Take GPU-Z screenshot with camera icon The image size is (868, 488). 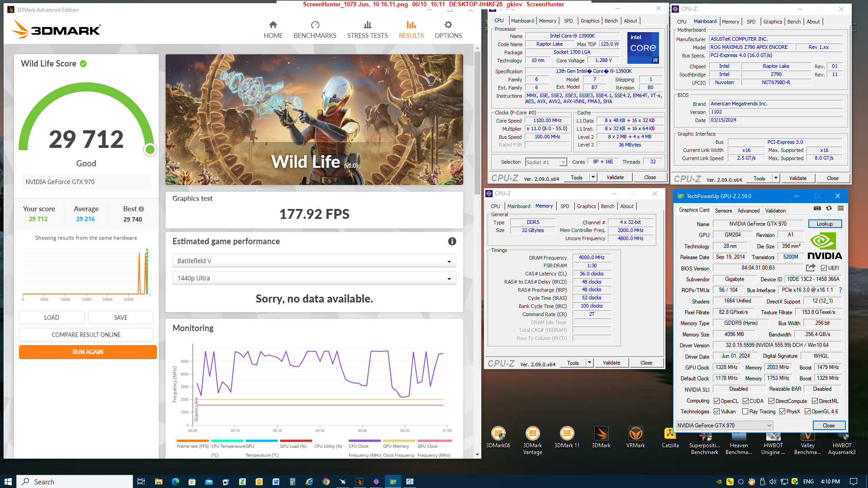click(x=817, y=208)
